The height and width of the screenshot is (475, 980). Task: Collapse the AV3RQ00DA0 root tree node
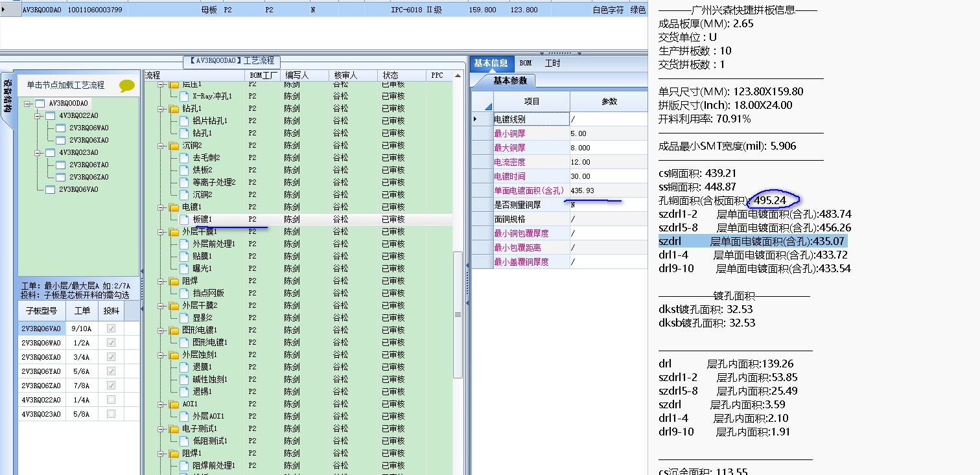coord(28,104)
